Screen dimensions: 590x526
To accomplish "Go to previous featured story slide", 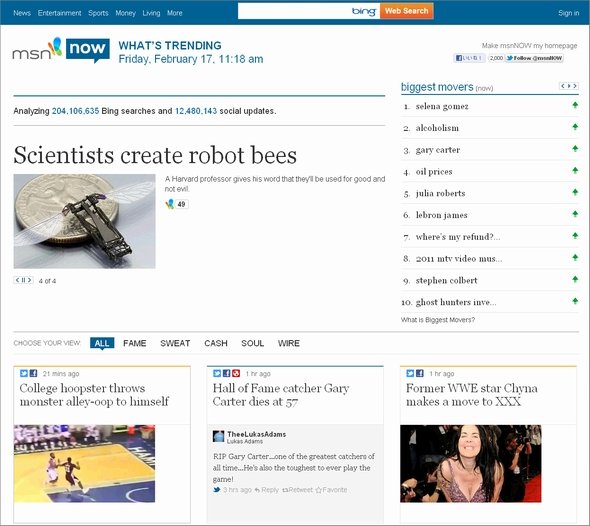I will tap(18, 280).
